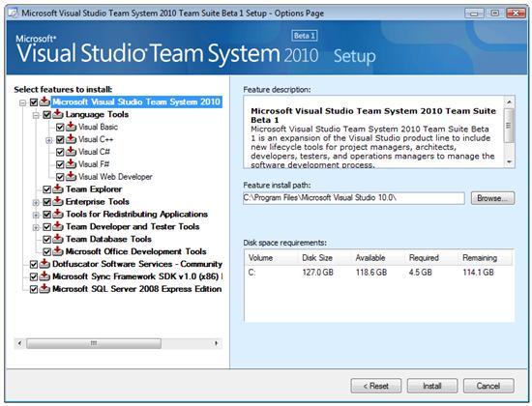Screen dimensions: 532x406
Task: Click the Disk Size column header
Action: coord(324,258)
